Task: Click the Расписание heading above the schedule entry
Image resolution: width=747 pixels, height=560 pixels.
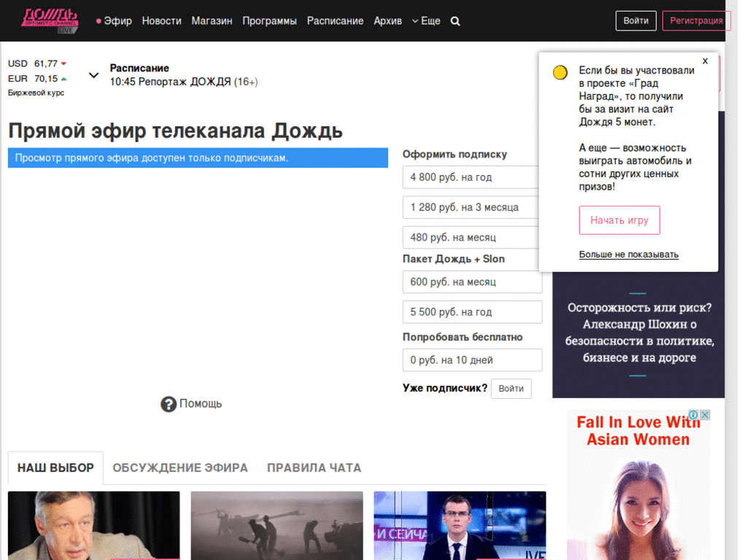Action: pyautogui.click(x=139, y=68)
